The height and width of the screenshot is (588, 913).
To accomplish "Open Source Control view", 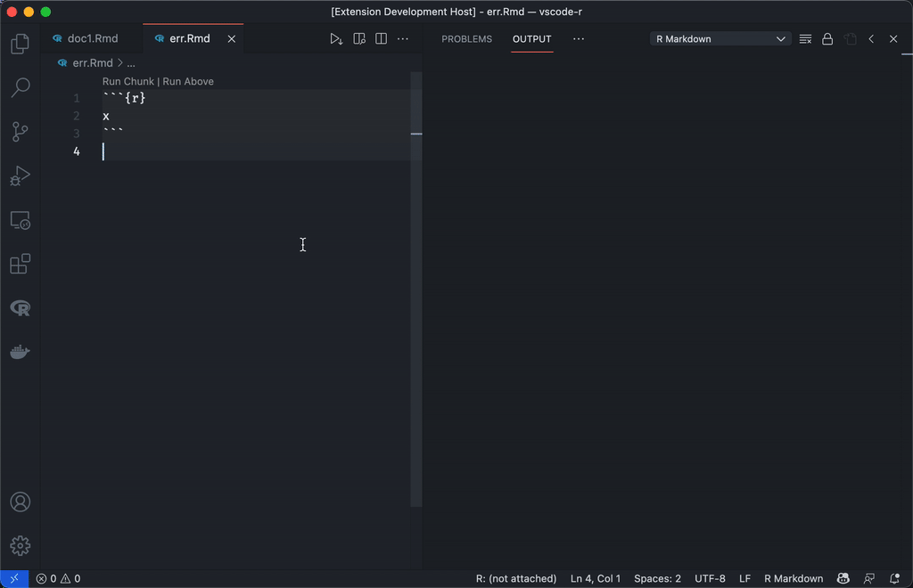I will click(20, 132).
